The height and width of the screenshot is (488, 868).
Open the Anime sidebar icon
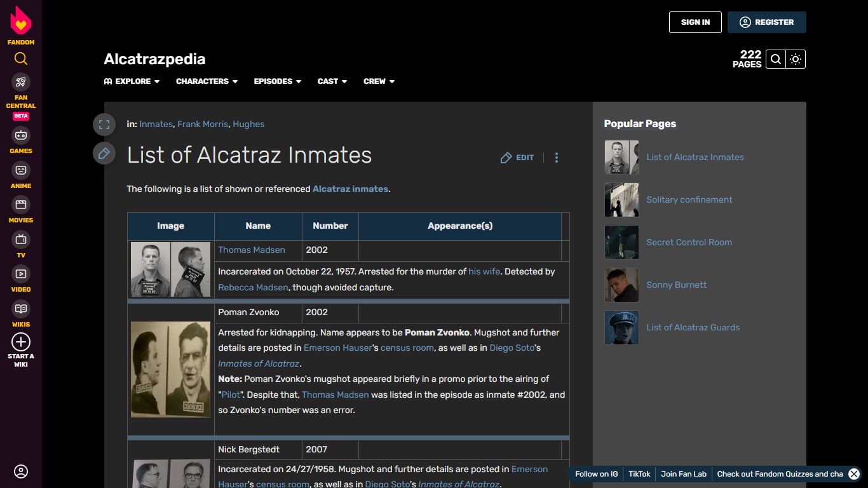21,170
